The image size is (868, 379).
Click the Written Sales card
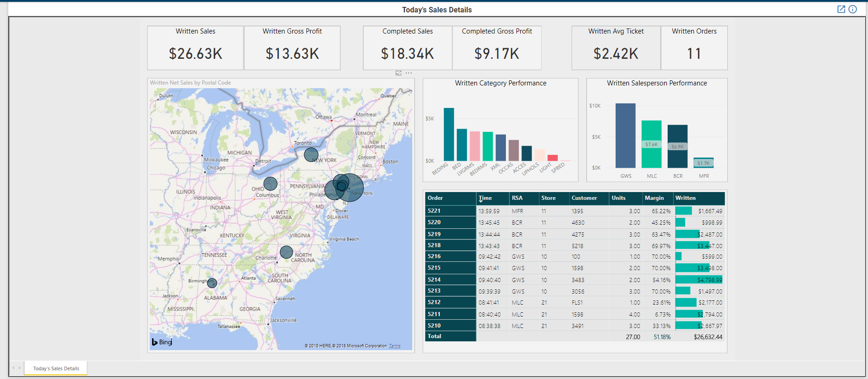pos(195,48)
